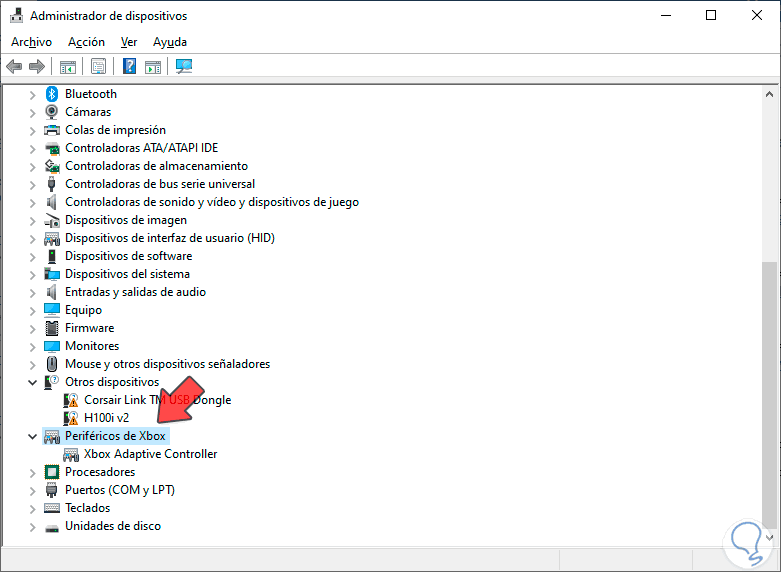Click warning icon beside Corsair Link USB Dongle
This screenshot has width=781, height=572.
pos(71,400)
